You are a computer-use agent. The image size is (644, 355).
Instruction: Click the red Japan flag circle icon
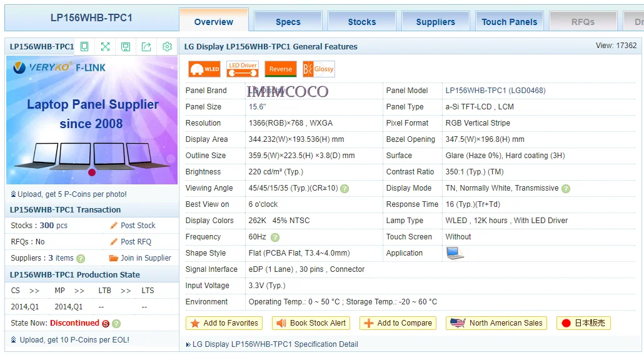coord(566,323)
